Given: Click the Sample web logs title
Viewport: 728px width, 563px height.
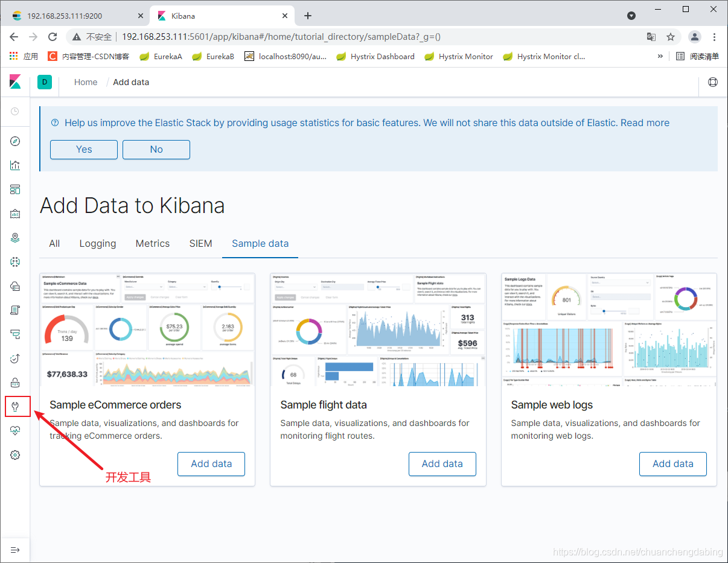Looking at the screenshot, I should pyautogui.click(x=552, y=405).
